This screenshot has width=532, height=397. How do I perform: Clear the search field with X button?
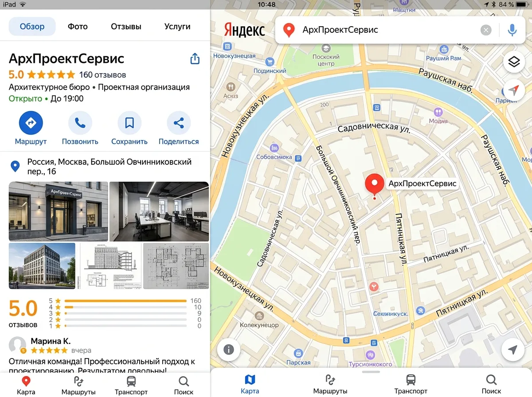(486, 30)
